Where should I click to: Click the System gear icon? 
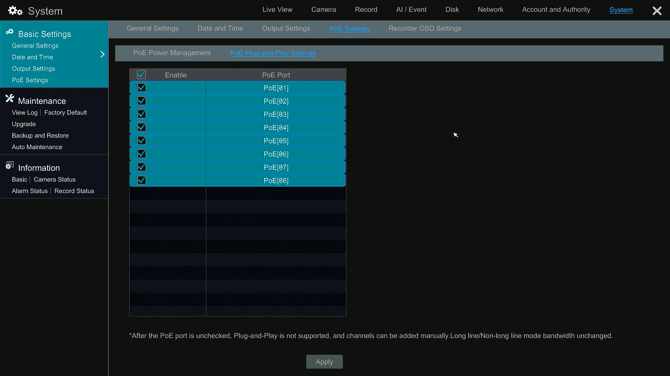[15, 10]
